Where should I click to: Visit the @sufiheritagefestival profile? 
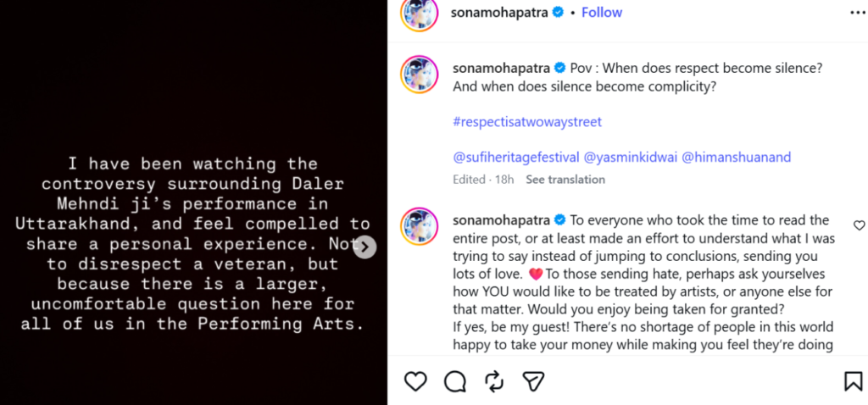point(516,157)
